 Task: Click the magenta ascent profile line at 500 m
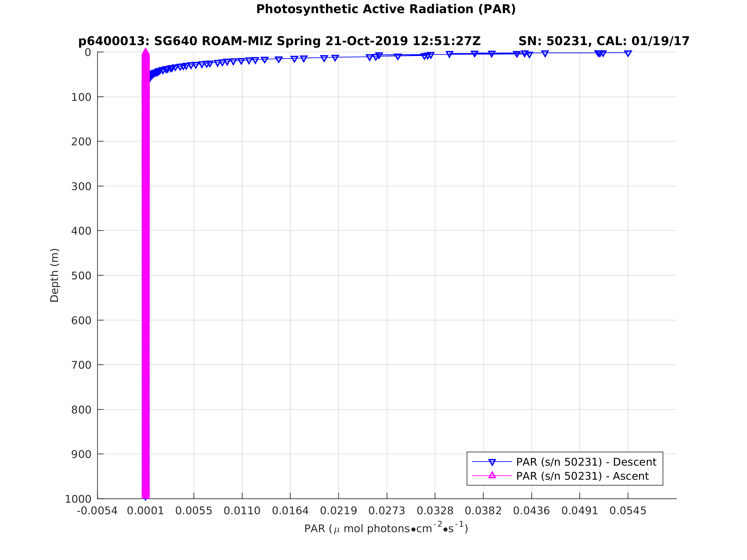[x=146, y=276]
